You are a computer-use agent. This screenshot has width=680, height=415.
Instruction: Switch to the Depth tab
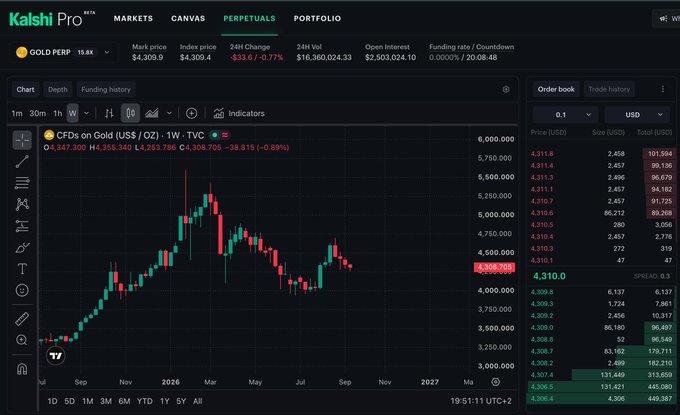[x=58, y=89]
